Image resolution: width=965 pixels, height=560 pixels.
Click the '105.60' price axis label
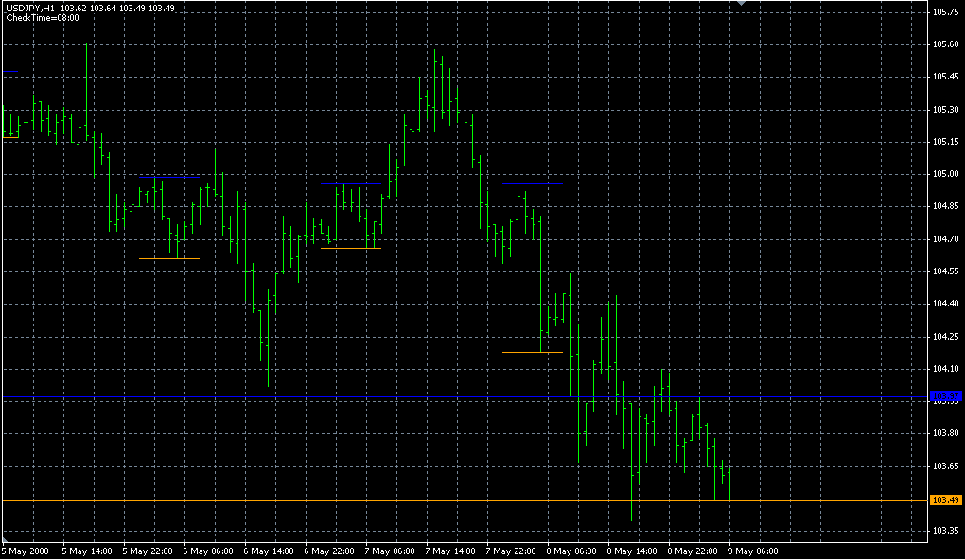tap(946, 44)
